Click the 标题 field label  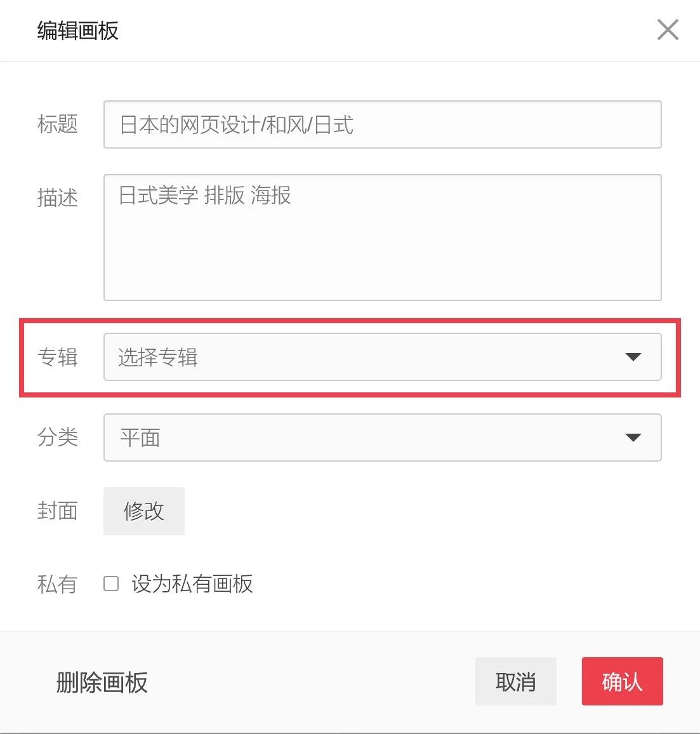coord(58,124)
